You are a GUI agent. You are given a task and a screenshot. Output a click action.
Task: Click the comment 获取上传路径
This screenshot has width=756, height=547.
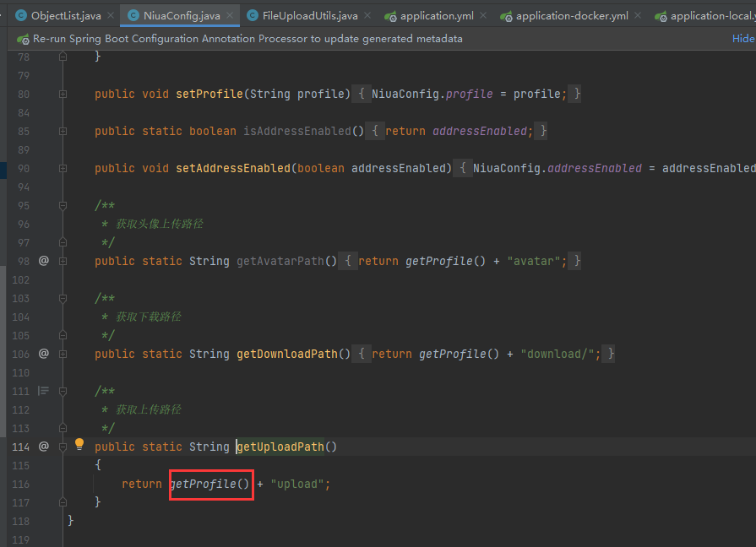point(149,409)
